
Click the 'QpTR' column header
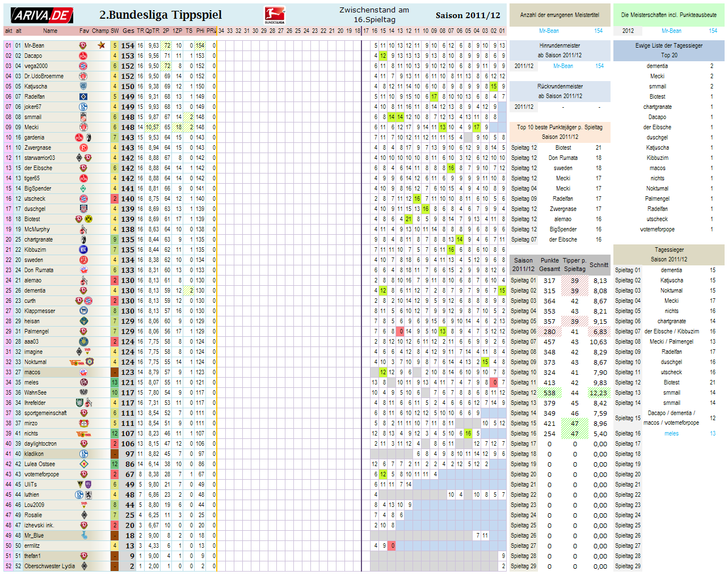tap(152, 31)
